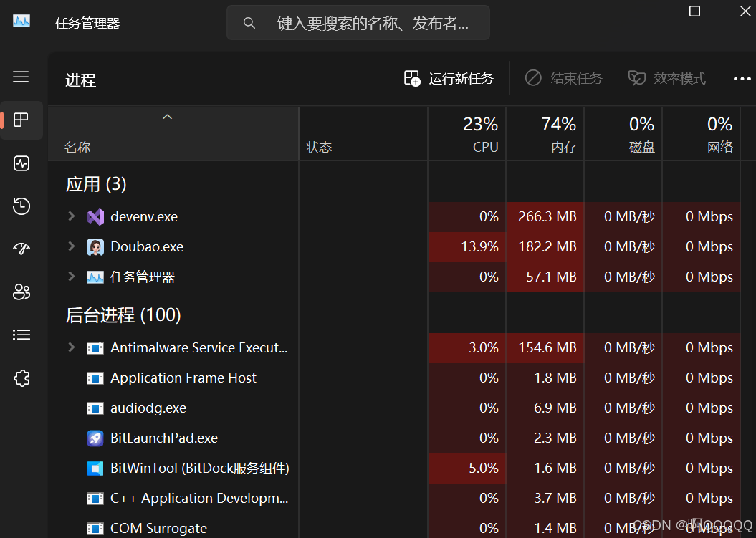Enable 效率模式 on the toolbar
The height and width of the screenshot is (538, 756).
coord(666,78)
